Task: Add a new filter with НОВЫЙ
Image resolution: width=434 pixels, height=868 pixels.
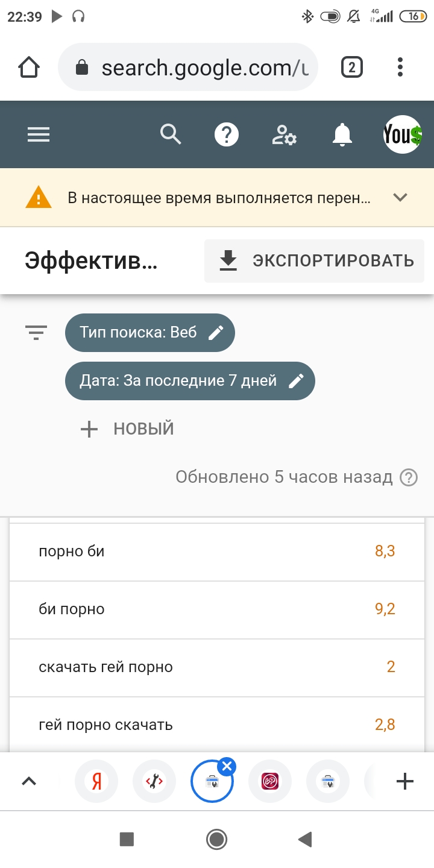Action: point(128,429)
